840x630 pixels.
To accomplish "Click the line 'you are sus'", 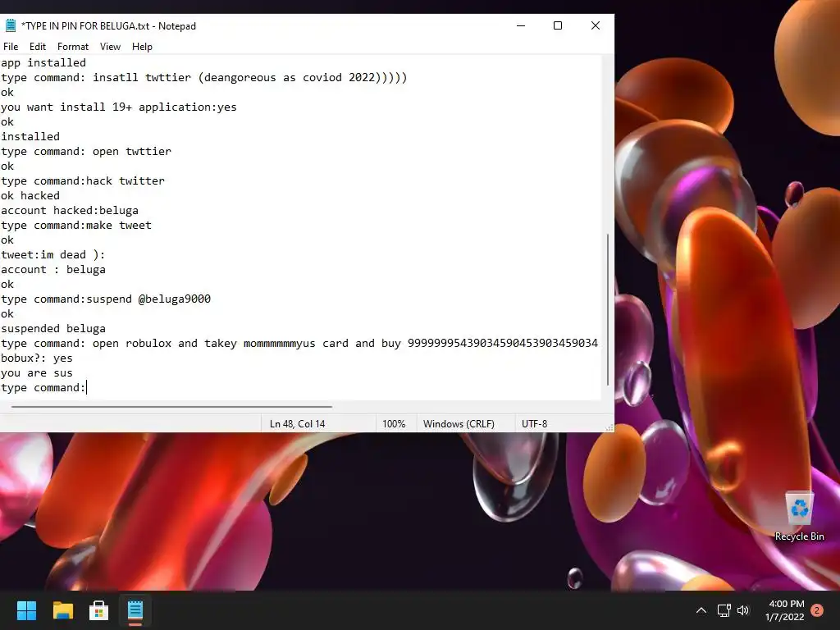I will tap(36, 373).
